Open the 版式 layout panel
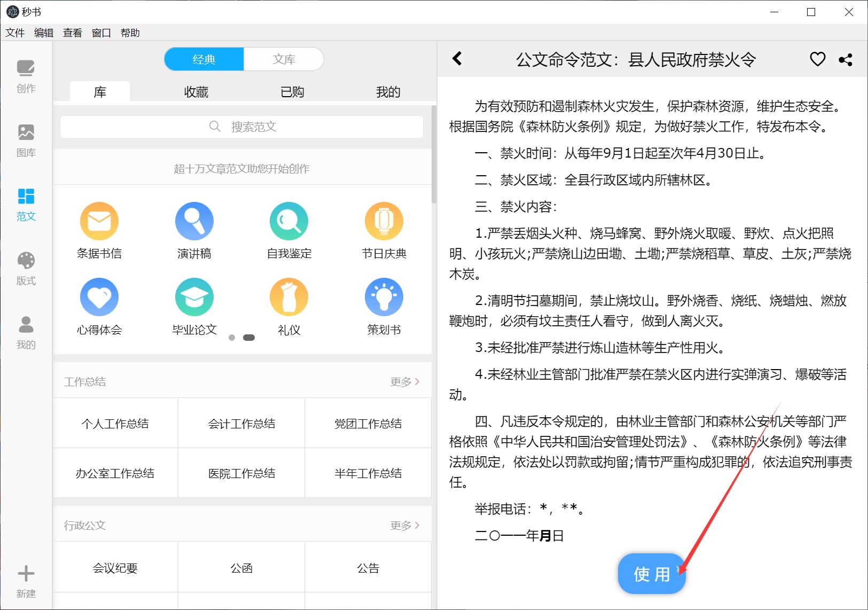Screen dimensions: 868x610 tap(25, 268)
